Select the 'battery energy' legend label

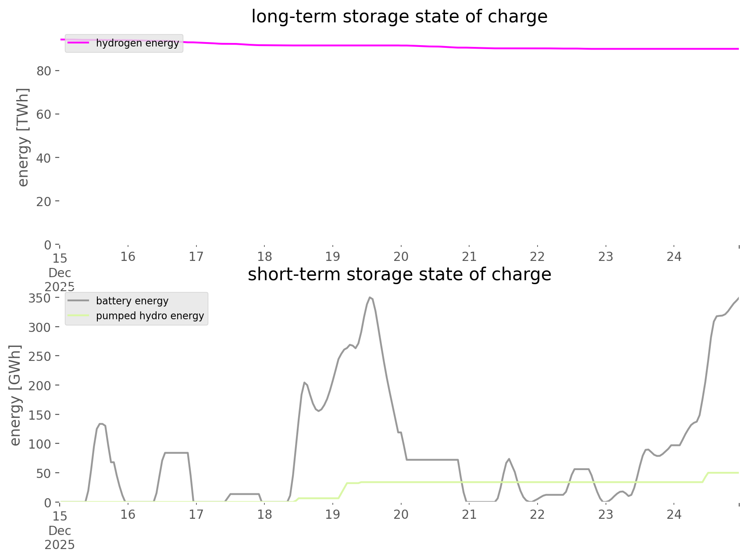[x=132, y=301]
